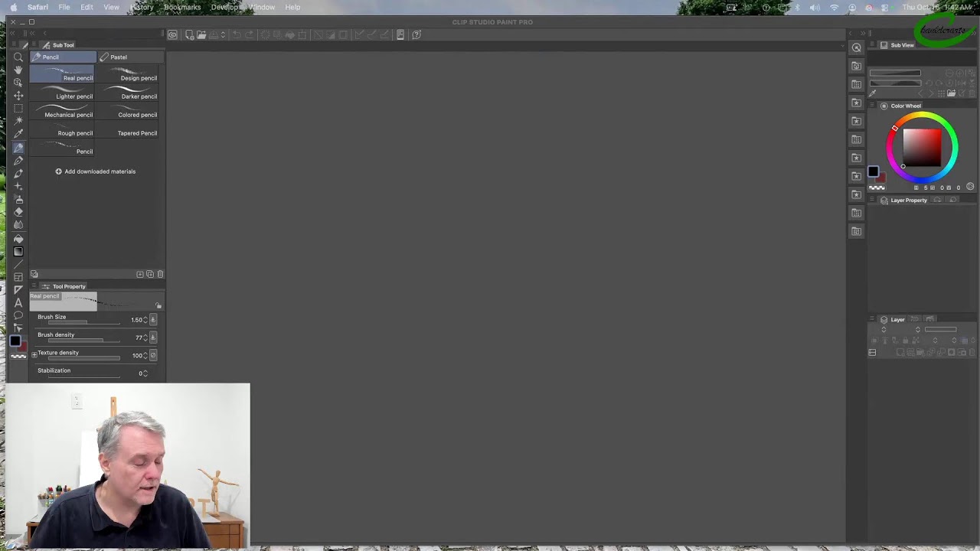Click the Open file folder icon
The height and width of the screenshot is (551, 980).
[201, 34]
